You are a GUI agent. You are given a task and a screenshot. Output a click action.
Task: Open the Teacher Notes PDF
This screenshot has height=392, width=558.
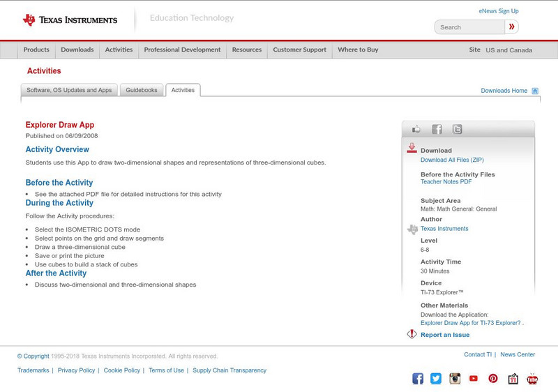pyautogui.click(x=446, y=182)
